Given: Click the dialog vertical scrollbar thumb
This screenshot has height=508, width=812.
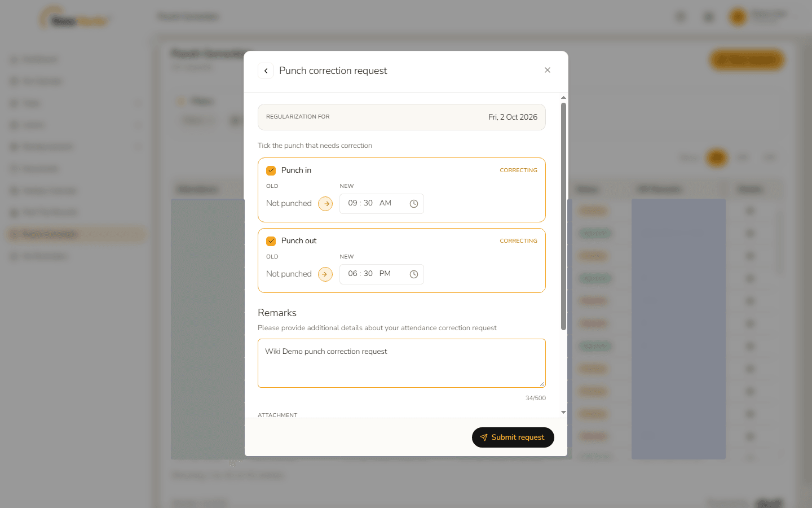Looking at the screenshot, I should pyautogui.click(x=563, y=216).
